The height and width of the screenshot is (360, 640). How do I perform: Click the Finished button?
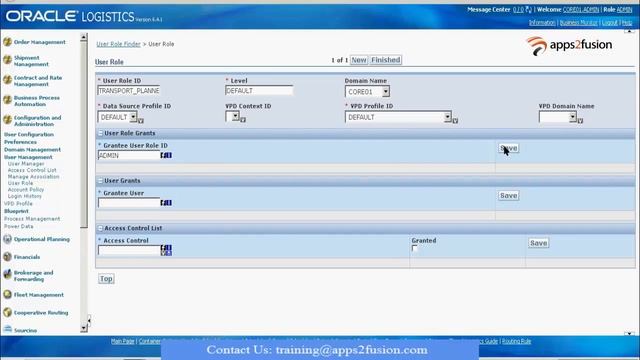386,60
